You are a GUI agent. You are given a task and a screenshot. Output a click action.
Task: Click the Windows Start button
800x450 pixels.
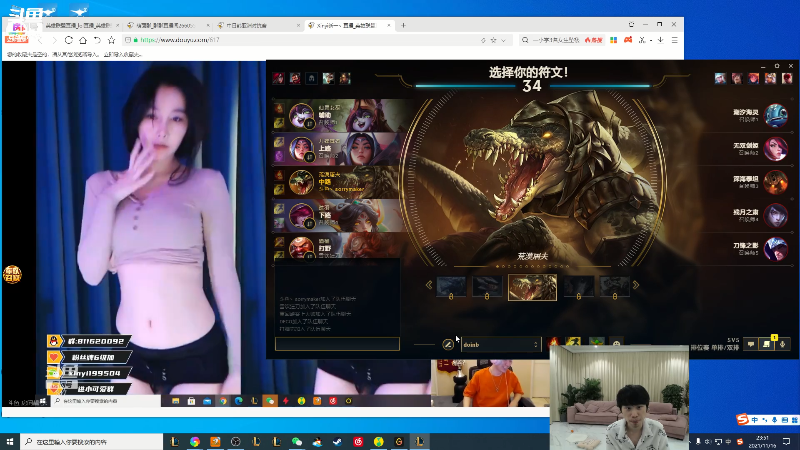10,442
